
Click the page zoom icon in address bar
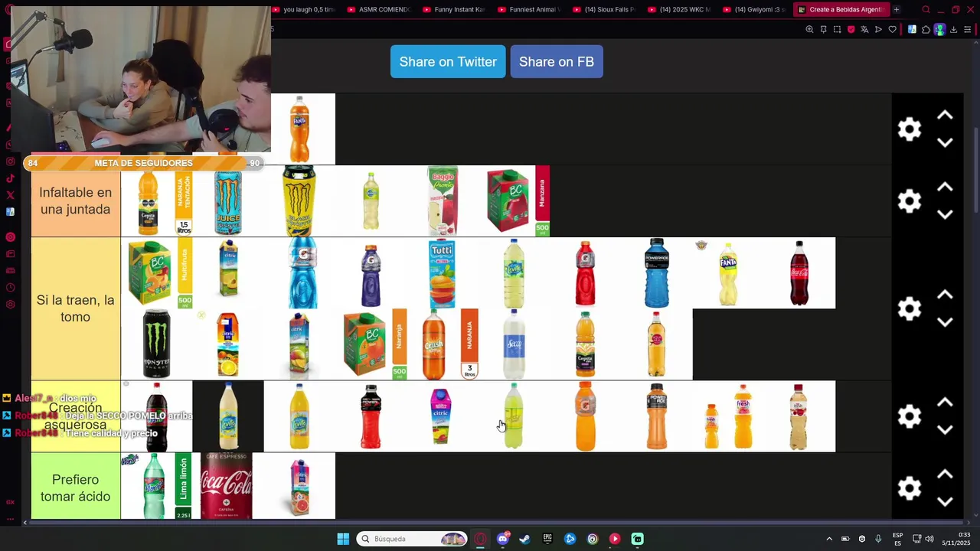point(809,30)
